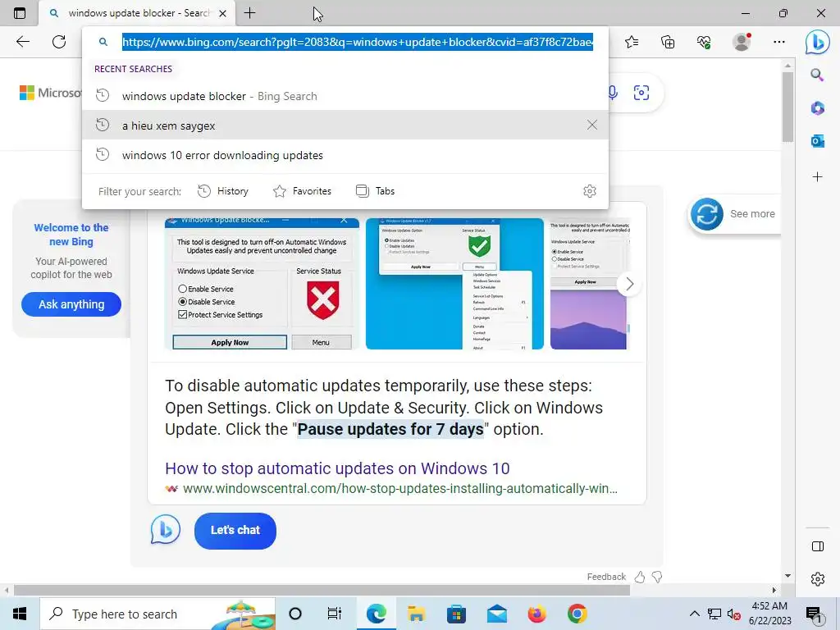Click the Feedback link
840x630 pixels.
point(606,577)
